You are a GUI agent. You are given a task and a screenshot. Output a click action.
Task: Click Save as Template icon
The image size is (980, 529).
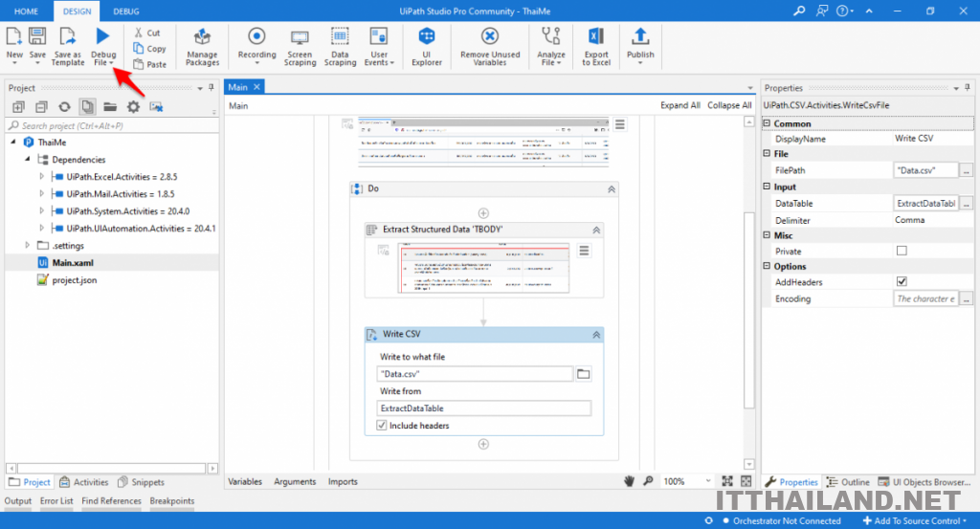[68, 36]
